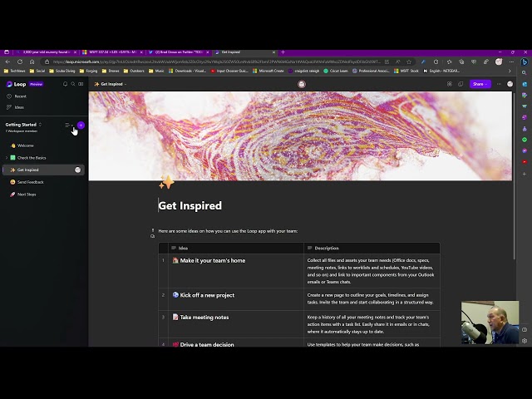Open the Cricut Learn bookmark
The width and height of the screenshot is (532, 399).
pyautogui.click(x=336, y=71)
